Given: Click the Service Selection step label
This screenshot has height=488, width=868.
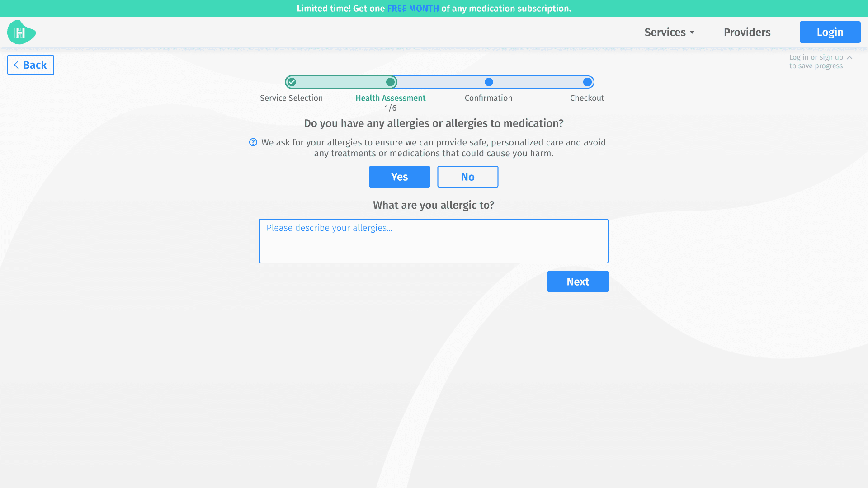Looking at the screenshot, I should coord(291,98).
